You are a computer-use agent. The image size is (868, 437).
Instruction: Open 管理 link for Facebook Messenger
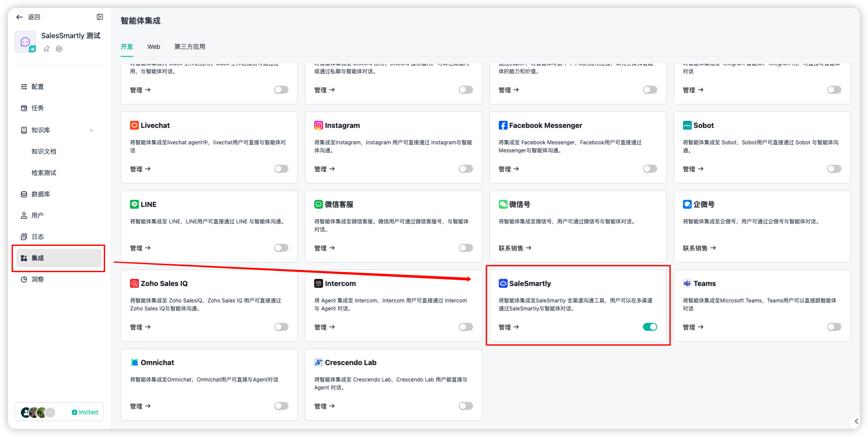[509, 169]
